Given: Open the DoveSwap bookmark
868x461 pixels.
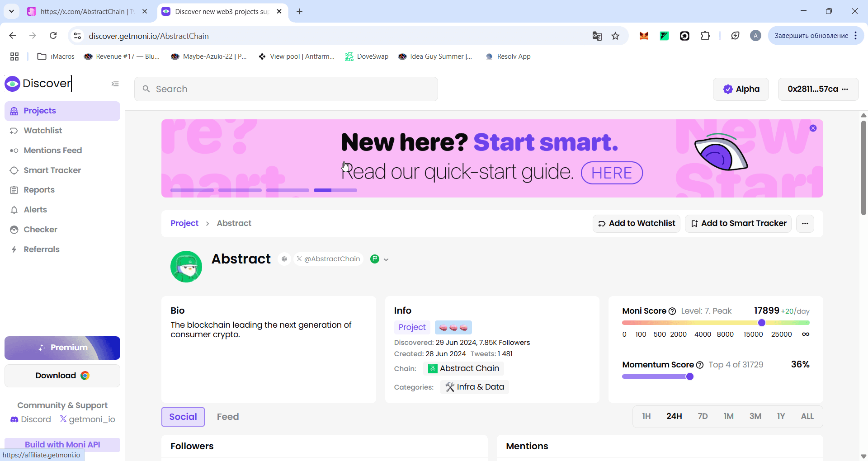Looking at the screenshot, I should (x=367, y=56).
